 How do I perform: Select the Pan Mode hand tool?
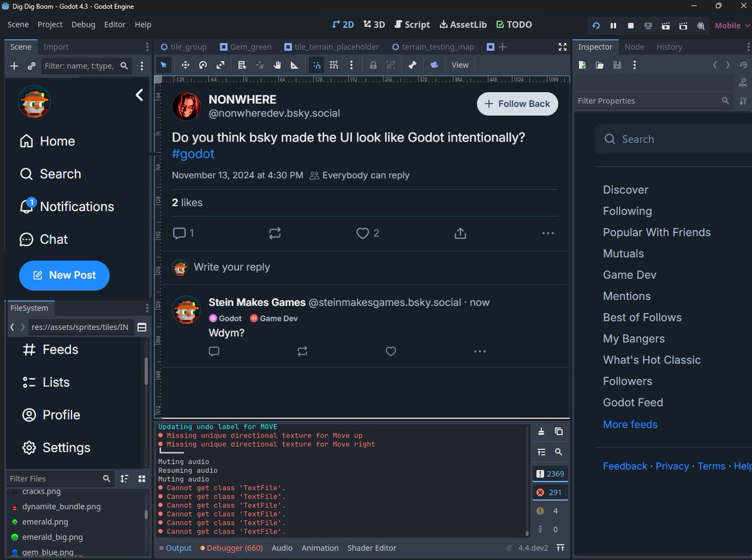click(x=276, y=65)
